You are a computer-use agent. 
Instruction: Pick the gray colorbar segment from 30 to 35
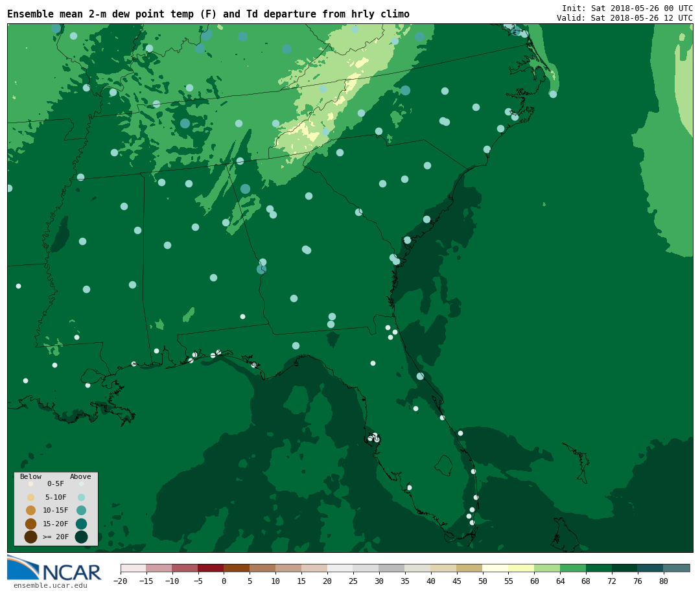point(392,568)
